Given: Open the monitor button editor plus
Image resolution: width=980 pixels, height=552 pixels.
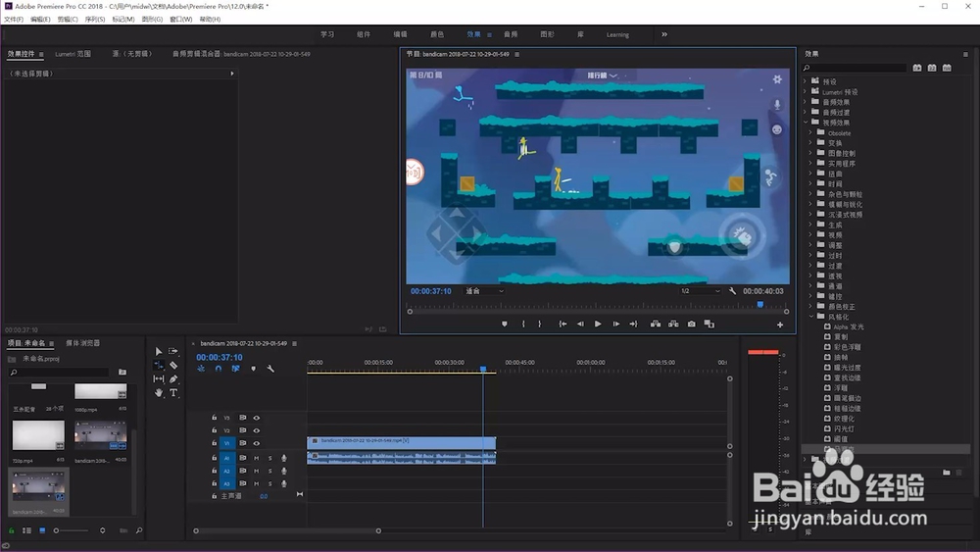Looking at the screenshot, I should point(780,325).
